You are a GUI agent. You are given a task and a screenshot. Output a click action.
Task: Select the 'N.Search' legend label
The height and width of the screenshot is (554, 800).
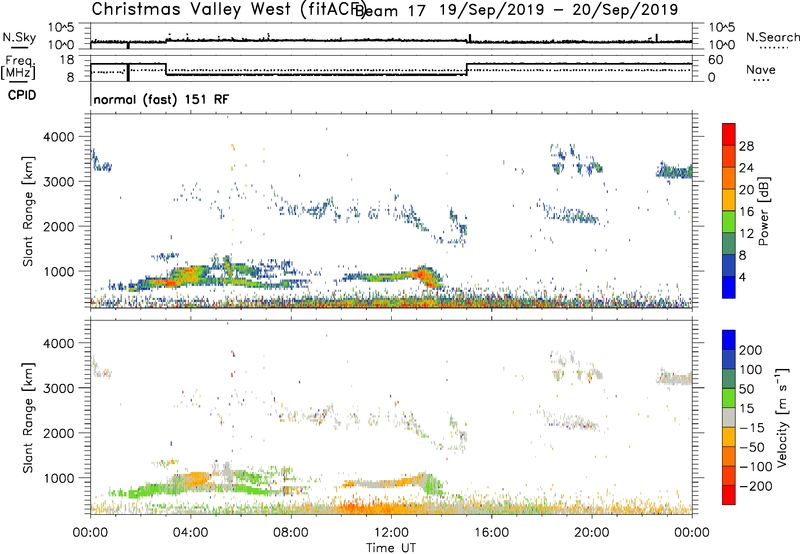(x=772, y=37)
